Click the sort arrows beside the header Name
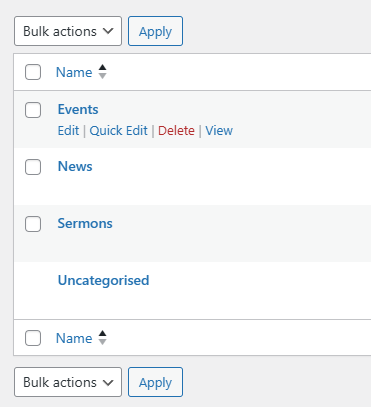 click(102, 72)
